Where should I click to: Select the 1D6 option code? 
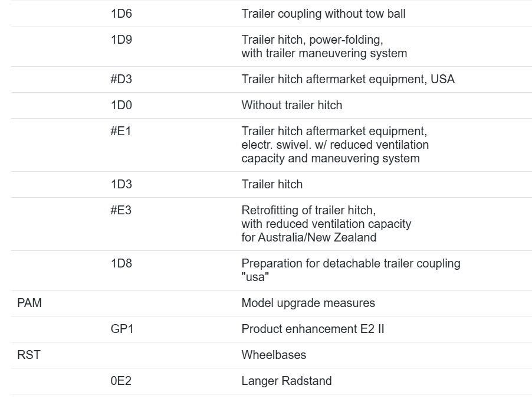pos(121,14)
